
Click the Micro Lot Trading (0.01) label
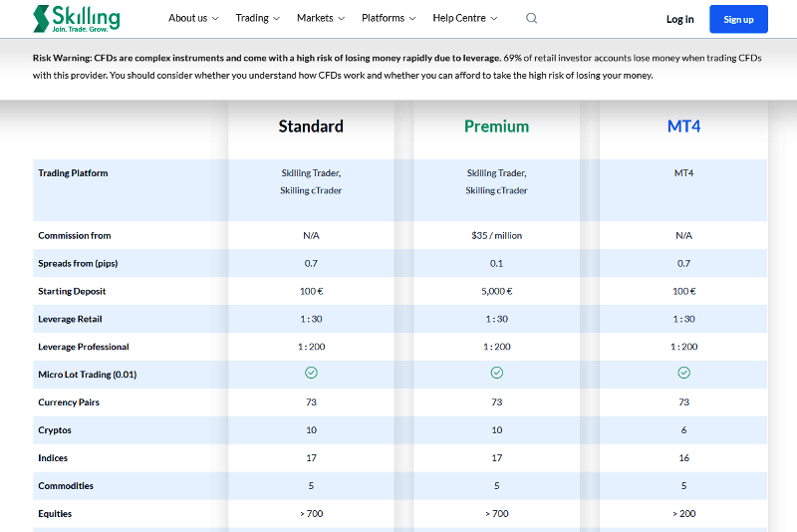click(x=88, y=375)
